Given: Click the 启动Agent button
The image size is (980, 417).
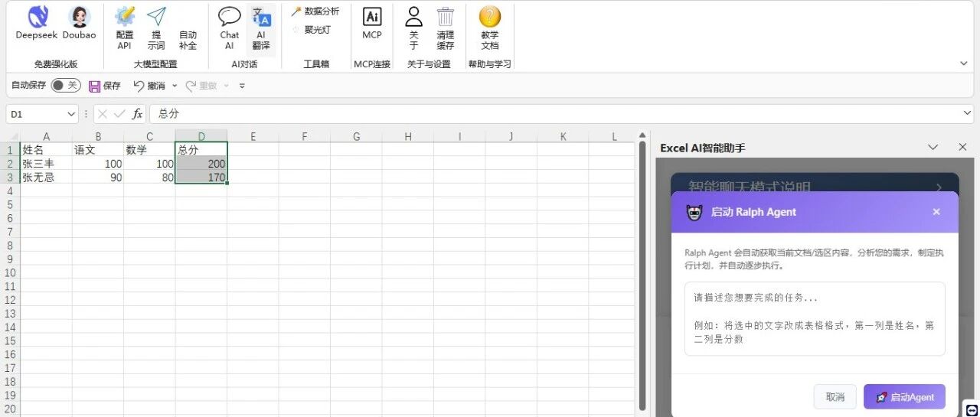Looking at the screenshot, I should tap(904, 397).
